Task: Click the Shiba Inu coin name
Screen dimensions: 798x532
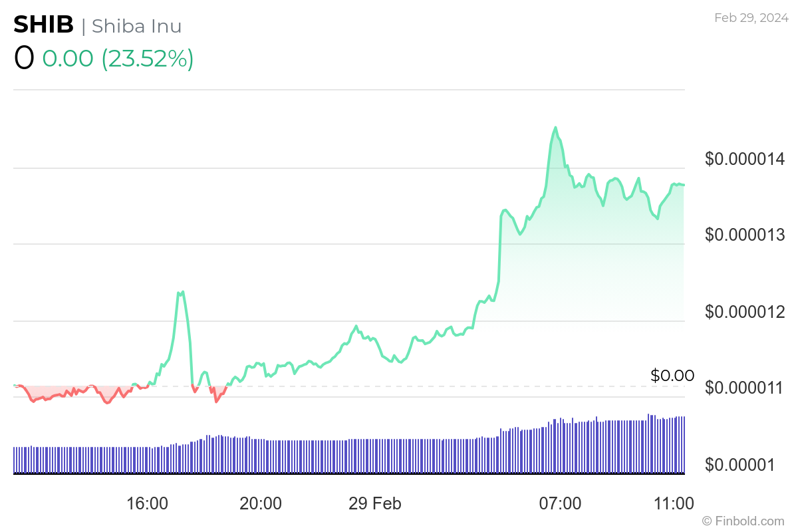Action: pos(136,26)
